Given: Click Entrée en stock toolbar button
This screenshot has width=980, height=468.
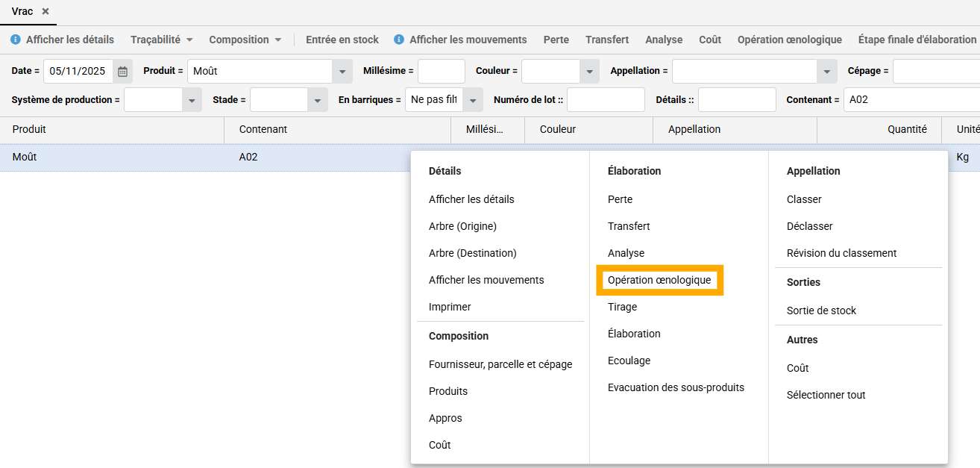Looking at the screenshot, I should [x=342, y=40].
